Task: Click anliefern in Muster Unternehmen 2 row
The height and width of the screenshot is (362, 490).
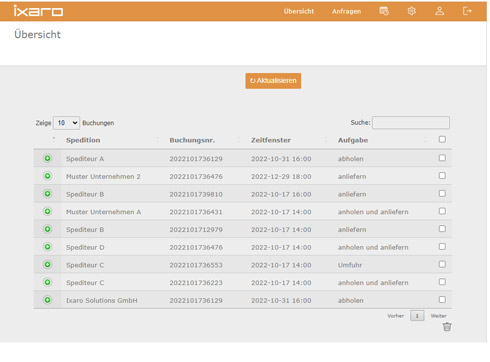Action: click(x=352, y=176)
